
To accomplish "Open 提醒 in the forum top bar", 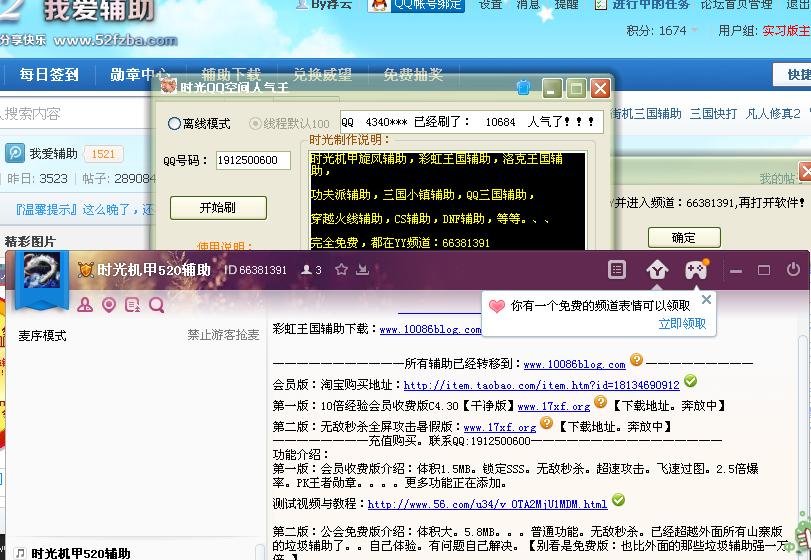I will tap(566, 5).
